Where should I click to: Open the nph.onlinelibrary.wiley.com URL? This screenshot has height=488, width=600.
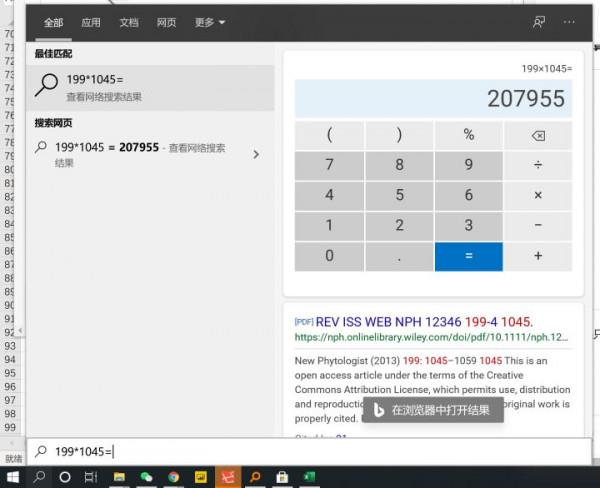431,337
